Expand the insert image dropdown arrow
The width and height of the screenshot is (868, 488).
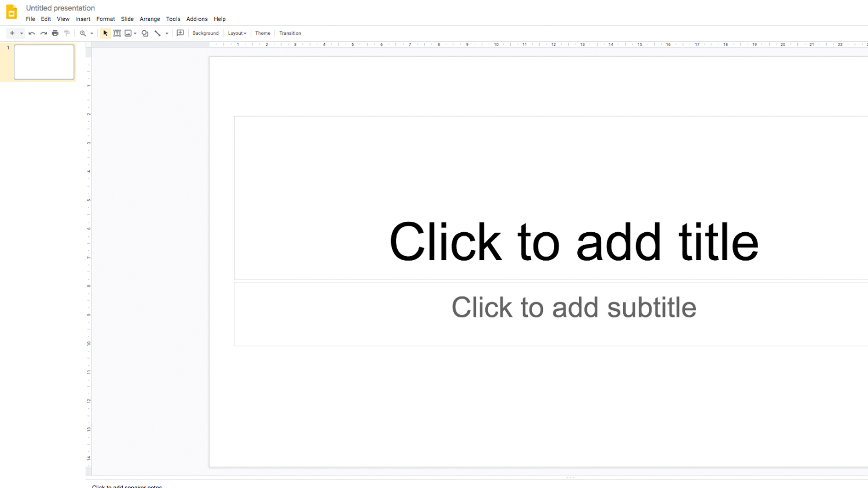(x=135, y=33)
